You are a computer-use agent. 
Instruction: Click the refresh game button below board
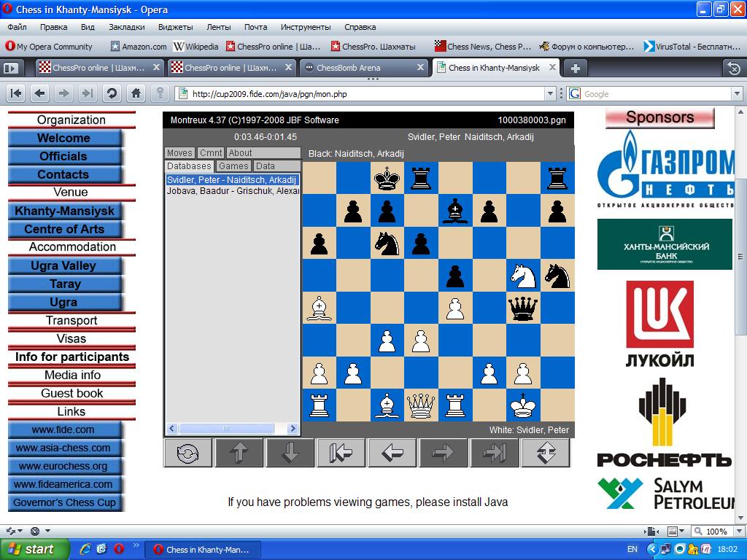[187, 453]
